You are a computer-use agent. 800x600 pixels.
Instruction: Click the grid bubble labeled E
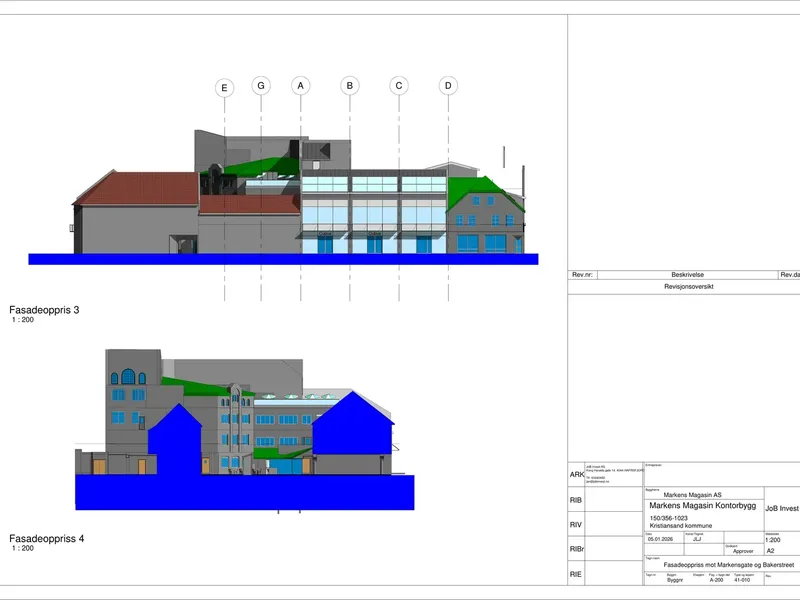pos(224,88)
